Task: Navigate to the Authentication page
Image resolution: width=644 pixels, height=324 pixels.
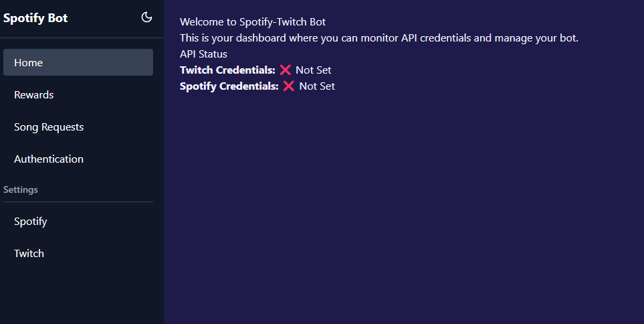Action: coord(78,159)
